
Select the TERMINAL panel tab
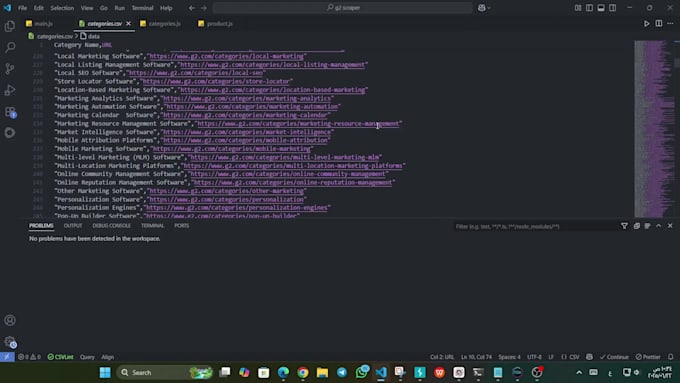pos(153,226)
